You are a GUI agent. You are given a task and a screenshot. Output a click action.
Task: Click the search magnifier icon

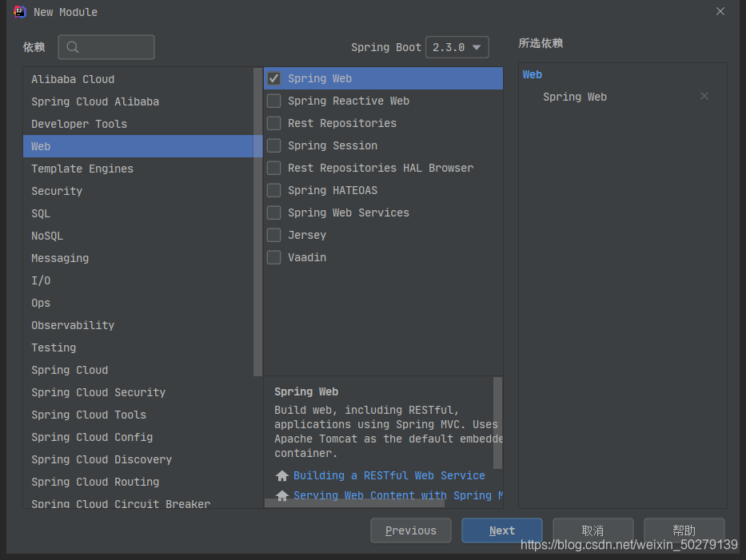pos(72,47)
